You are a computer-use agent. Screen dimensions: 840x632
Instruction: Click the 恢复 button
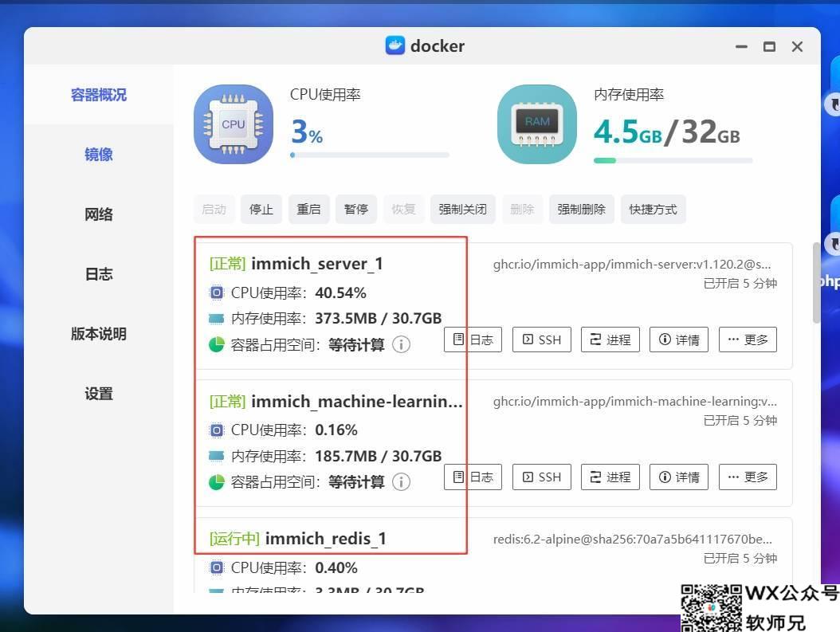click(x=403, y=209)
